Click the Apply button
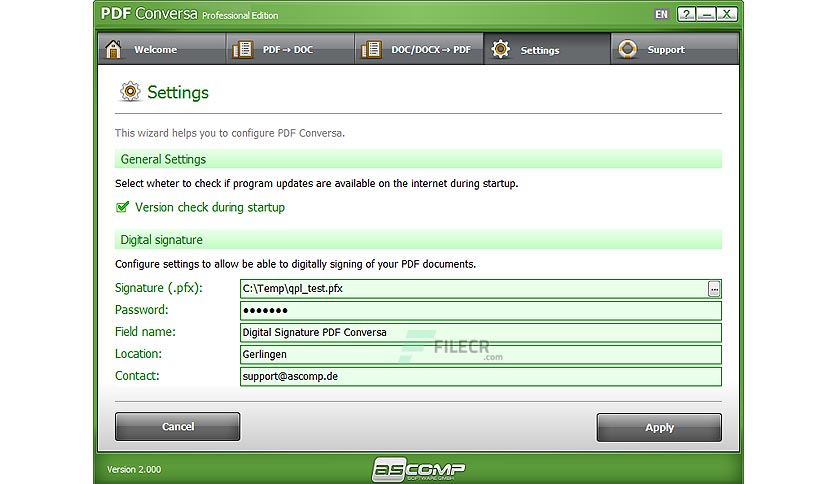 (x=659, y=427)
